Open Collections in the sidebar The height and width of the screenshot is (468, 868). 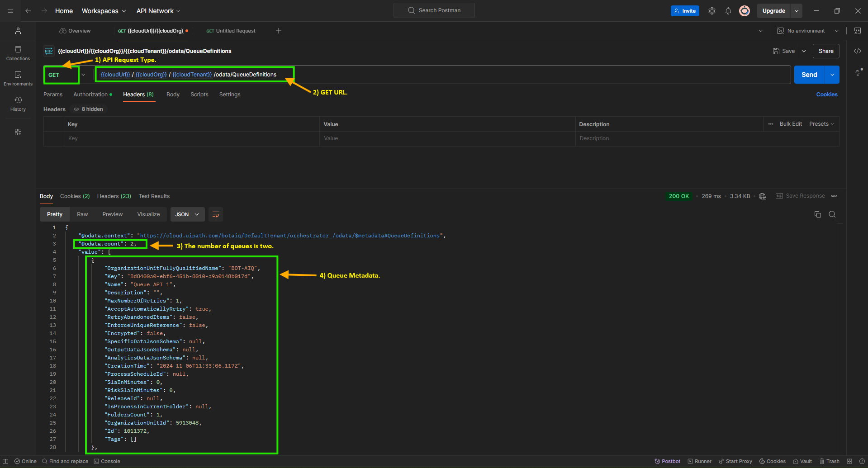click(18, 53)
